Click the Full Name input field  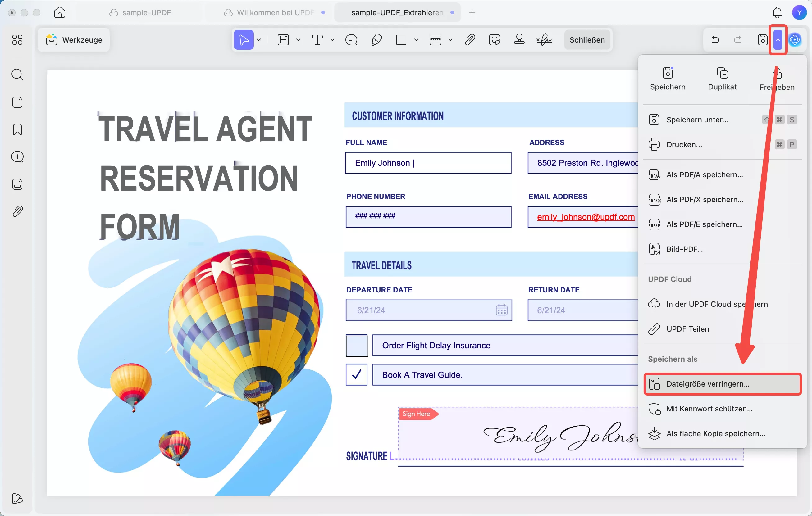[x=428, y=163]
